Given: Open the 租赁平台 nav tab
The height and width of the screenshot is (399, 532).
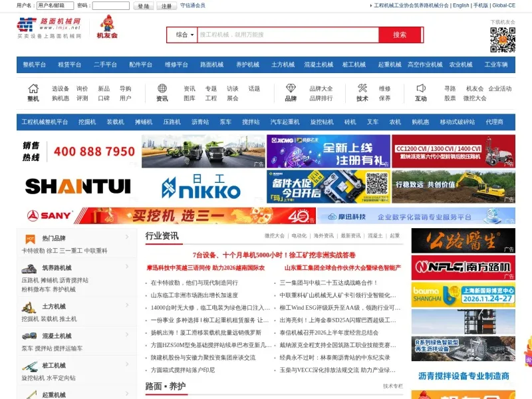Looking at the screenshot, I should point(70,65).
